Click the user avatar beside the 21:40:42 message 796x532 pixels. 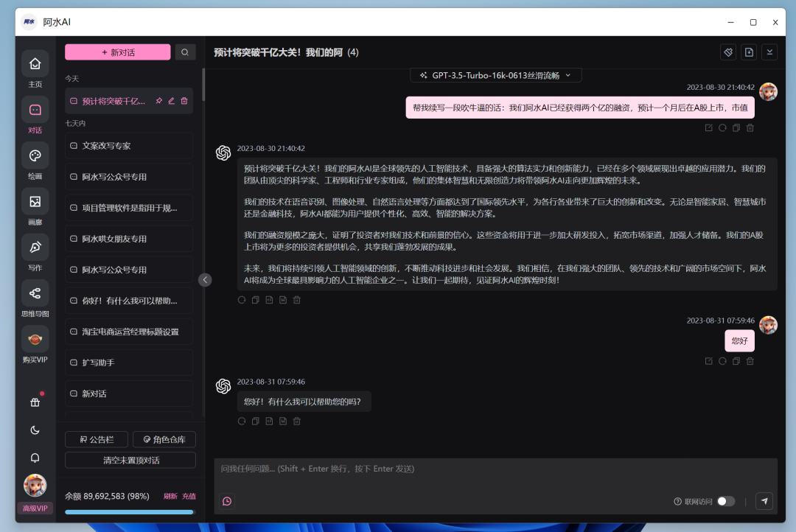pos(768,92)
